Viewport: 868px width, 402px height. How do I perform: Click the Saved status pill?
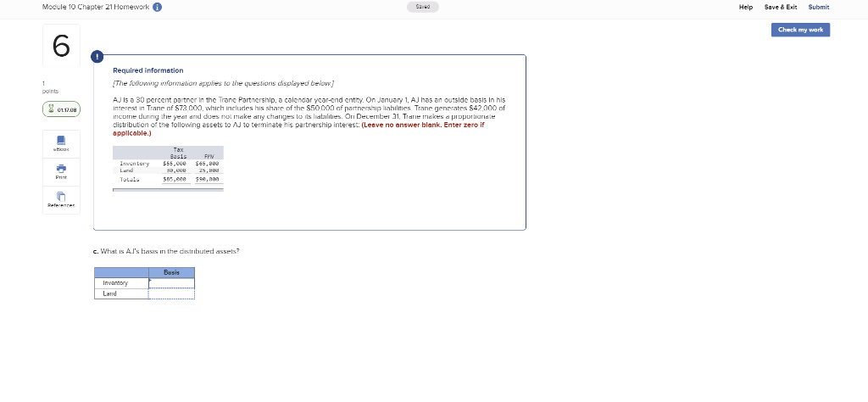click(x=423, y=7)
